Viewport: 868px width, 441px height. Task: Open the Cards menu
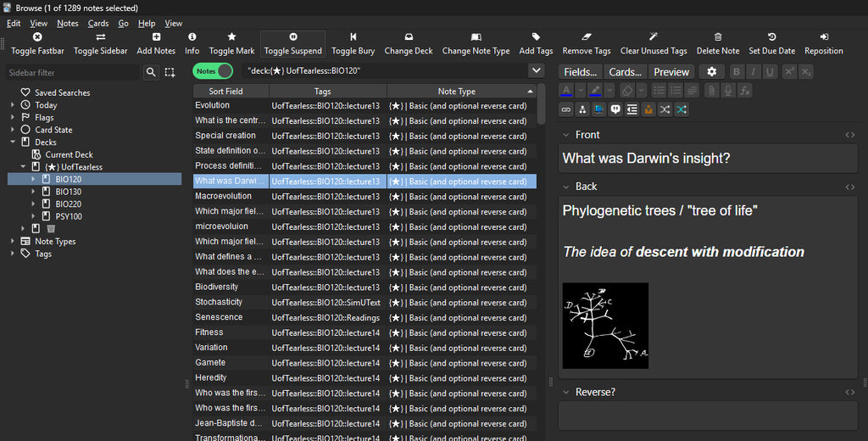[x=98, y=23]
